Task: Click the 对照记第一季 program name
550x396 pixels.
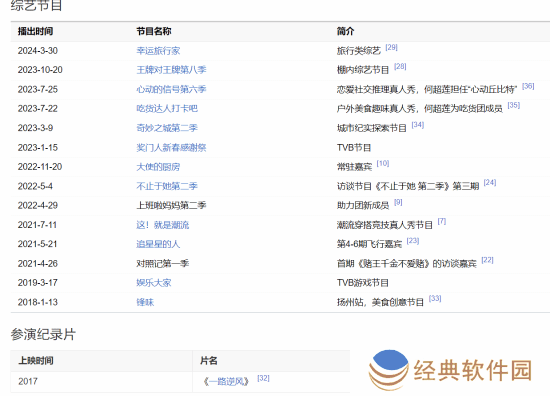Action: pos(163,263)
